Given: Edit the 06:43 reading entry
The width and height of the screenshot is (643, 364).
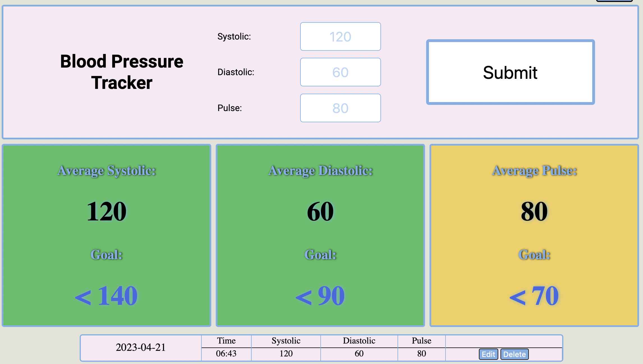Looking at the screenshot, I should [x=488, y=354].
